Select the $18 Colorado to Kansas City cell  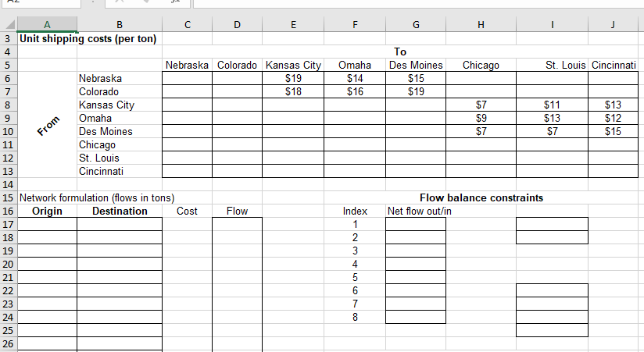(293, 91)
